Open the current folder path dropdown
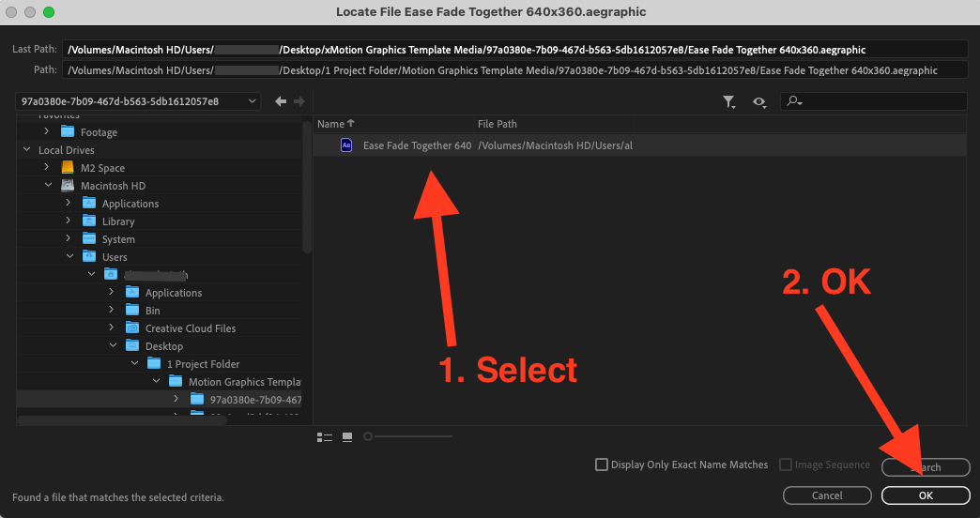The height and width of the screenshot is (518, 980). tap(139, 101)
